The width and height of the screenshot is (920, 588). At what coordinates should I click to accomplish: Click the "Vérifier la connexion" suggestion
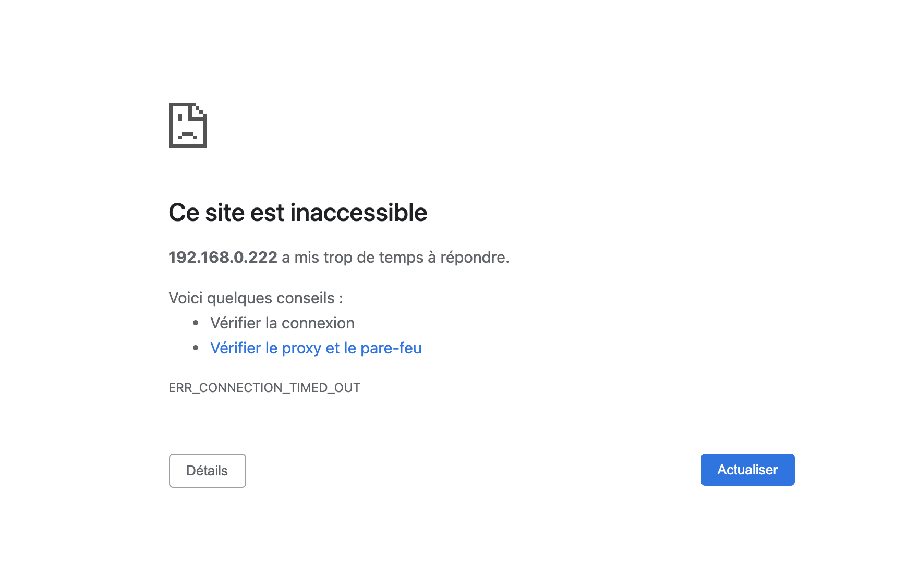pos(282,323)
